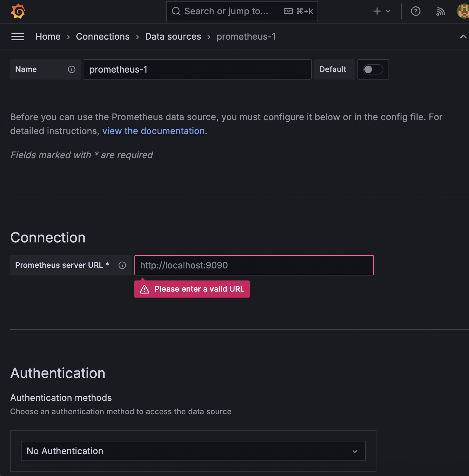This screenshot has width=469, height=476.
Task: Open the user profile avatar
Action: click(463, 11)
